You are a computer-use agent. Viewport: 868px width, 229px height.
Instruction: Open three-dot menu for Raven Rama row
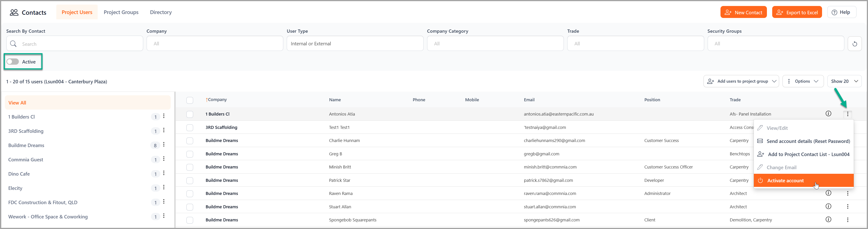click(x=848, y=194)
